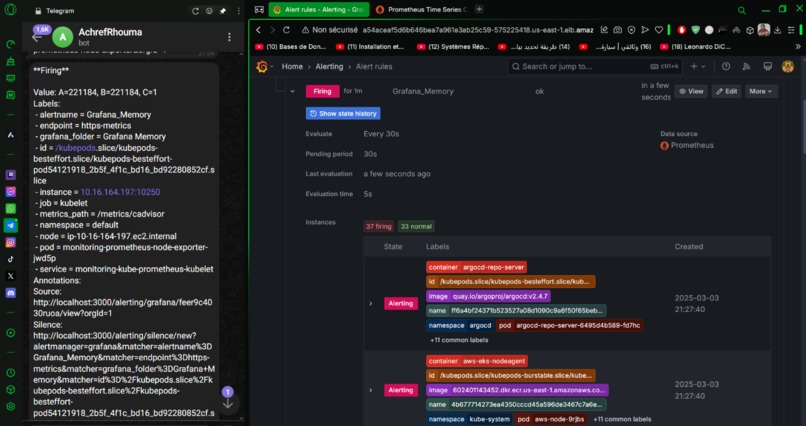Open History clock icon in sidebar
806x426 pixels.
point(10,373)
